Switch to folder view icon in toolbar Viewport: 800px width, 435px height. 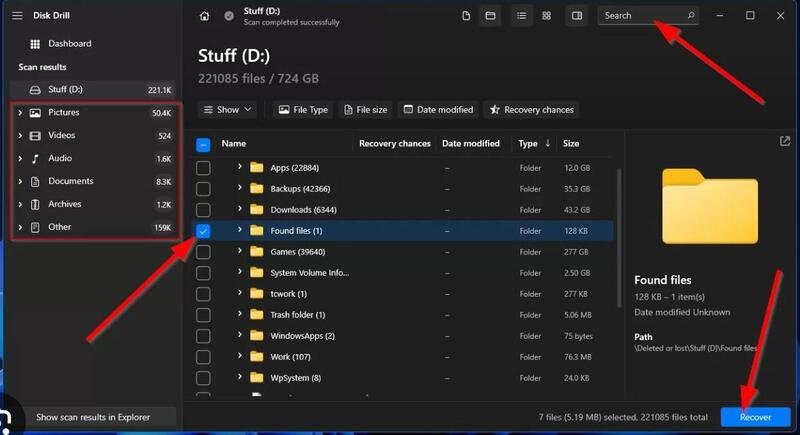pos(490,16)
